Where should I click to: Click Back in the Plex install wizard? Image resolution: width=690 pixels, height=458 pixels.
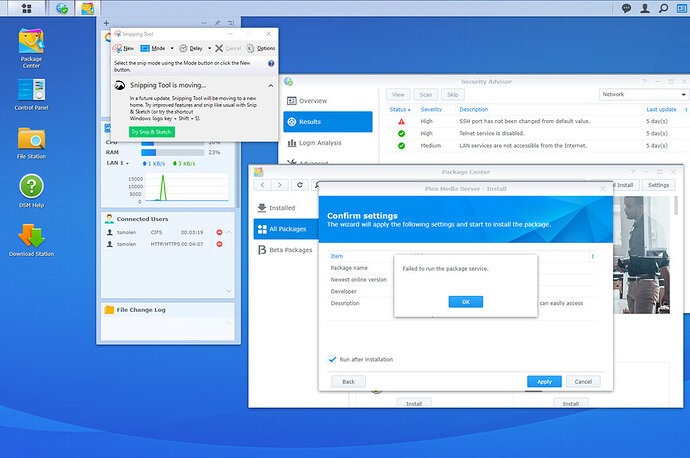pyautogui.click(x=348, y=381)
